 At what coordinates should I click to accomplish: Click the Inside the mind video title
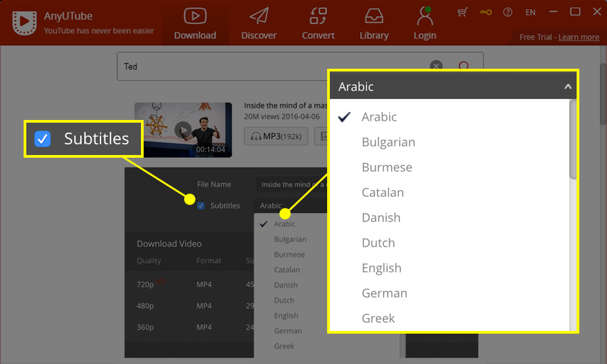pyautogui.click(x=286, y=105)
